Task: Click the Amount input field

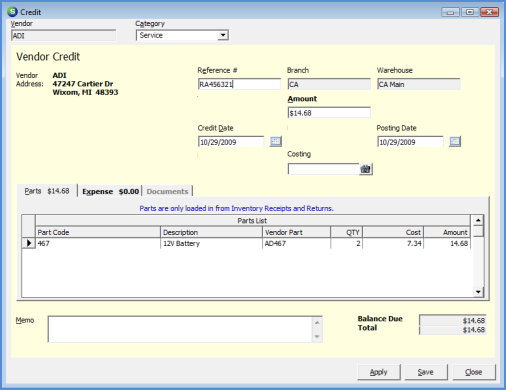Action: (x=329, y=113)
